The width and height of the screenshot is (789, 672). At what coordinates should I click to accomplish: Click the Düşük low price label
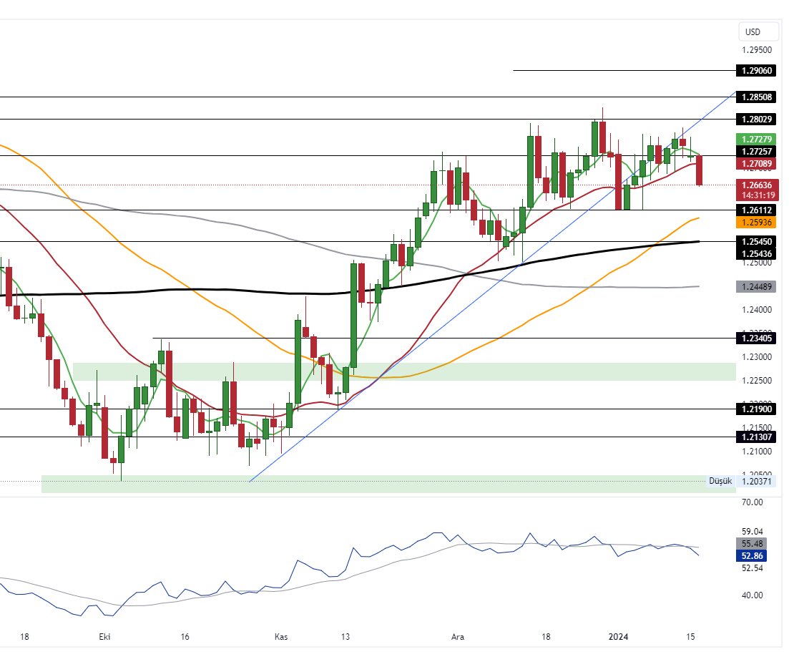(x=720, y=481)
